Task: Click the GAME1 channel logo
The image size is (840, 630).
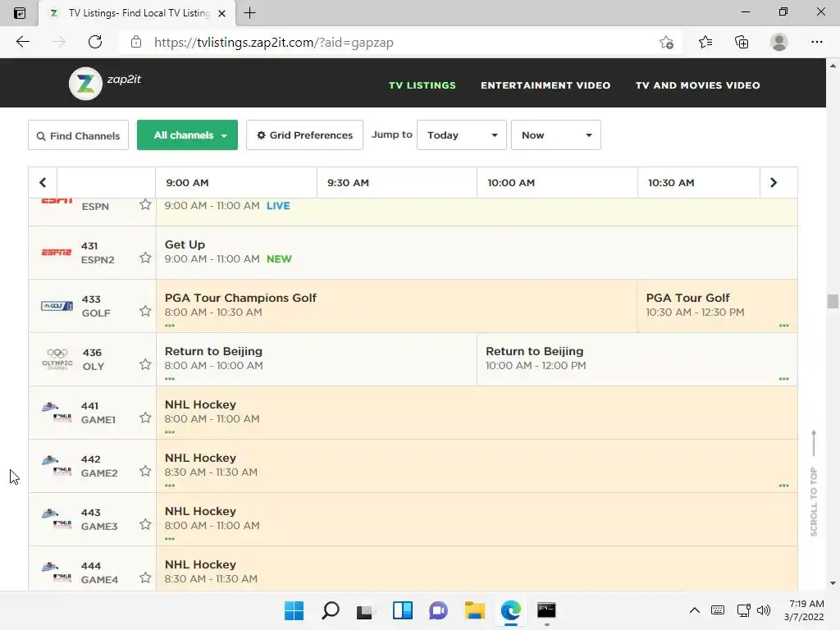Action: pyautogui.click(x=57, y=413)
